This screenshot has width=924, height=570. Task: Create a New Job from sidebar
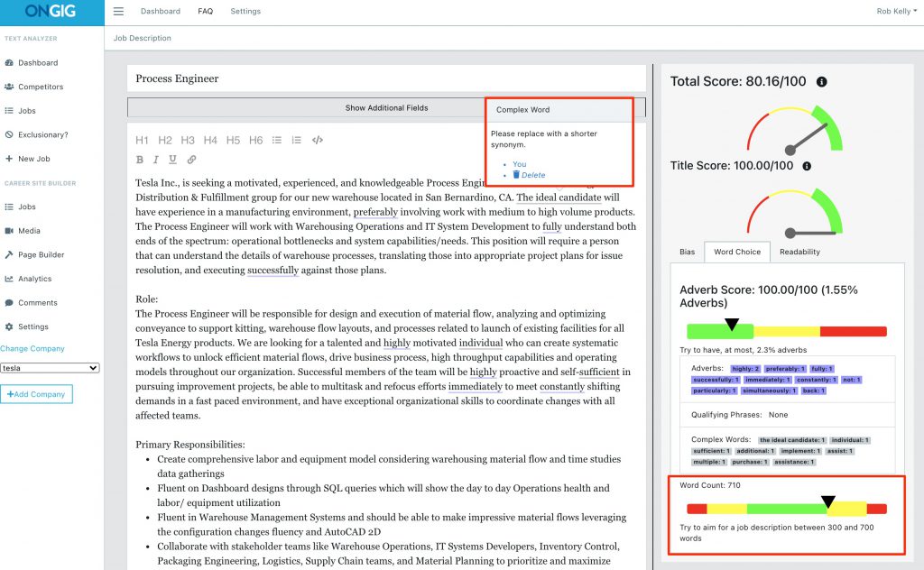coord(27,159)
